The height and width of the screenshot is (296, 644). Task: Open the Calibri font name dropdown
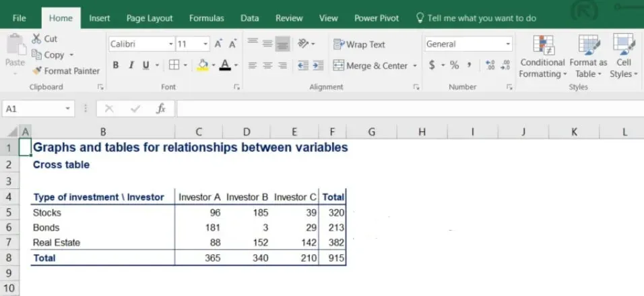(x=170, y=45)
